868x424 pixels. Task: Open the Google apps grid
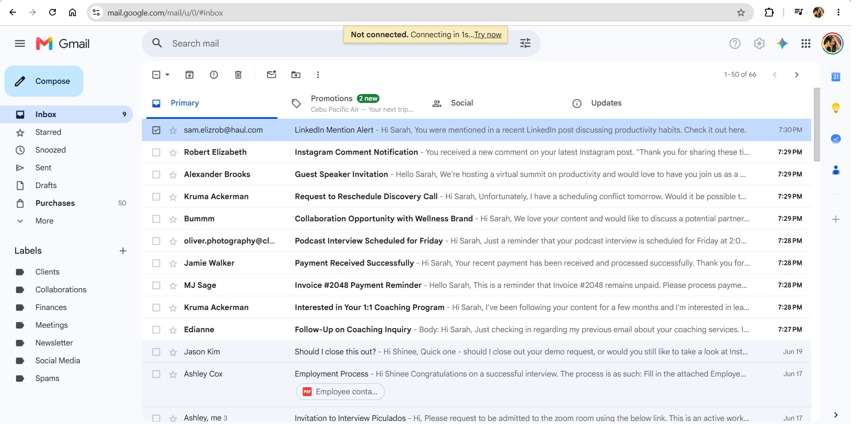click(x=806, y=43)
